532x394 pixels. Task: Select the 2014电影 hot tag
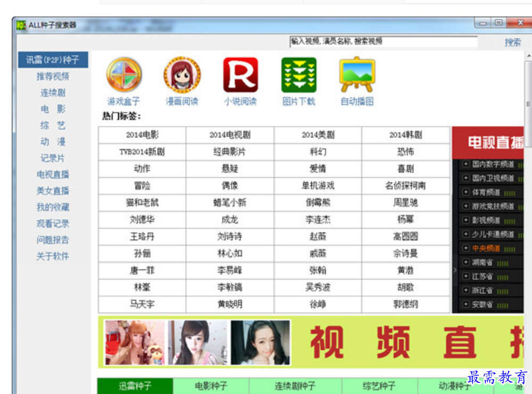pyautogui.click(x=142, y=135)
